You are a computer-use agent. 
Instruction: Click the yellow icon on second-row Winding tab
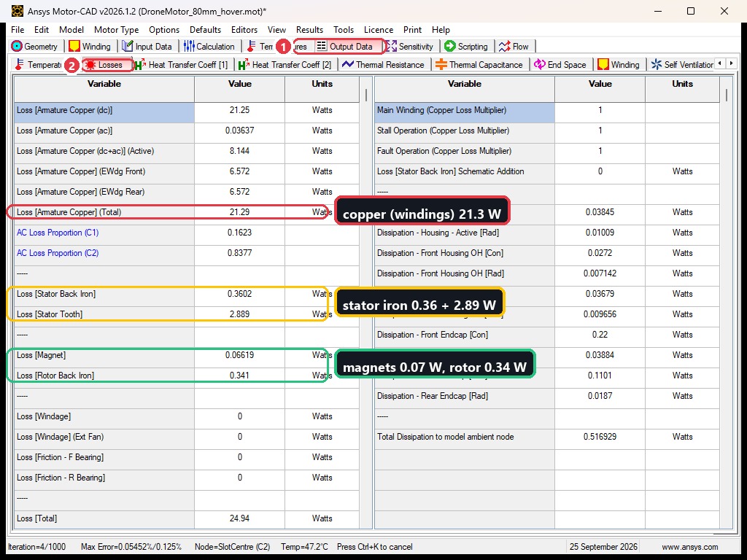tap(603, 64)
